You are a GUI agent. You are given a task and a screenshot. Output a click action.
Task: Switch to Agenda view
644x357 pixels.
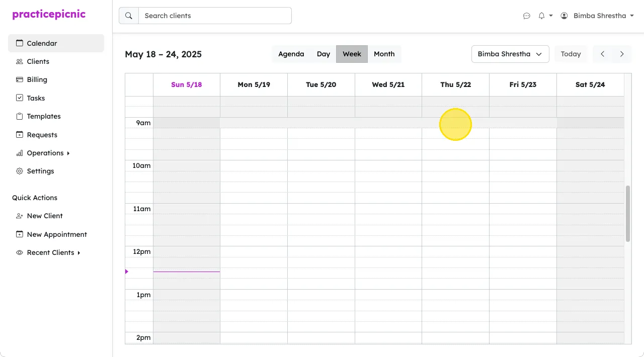(291, 54)
